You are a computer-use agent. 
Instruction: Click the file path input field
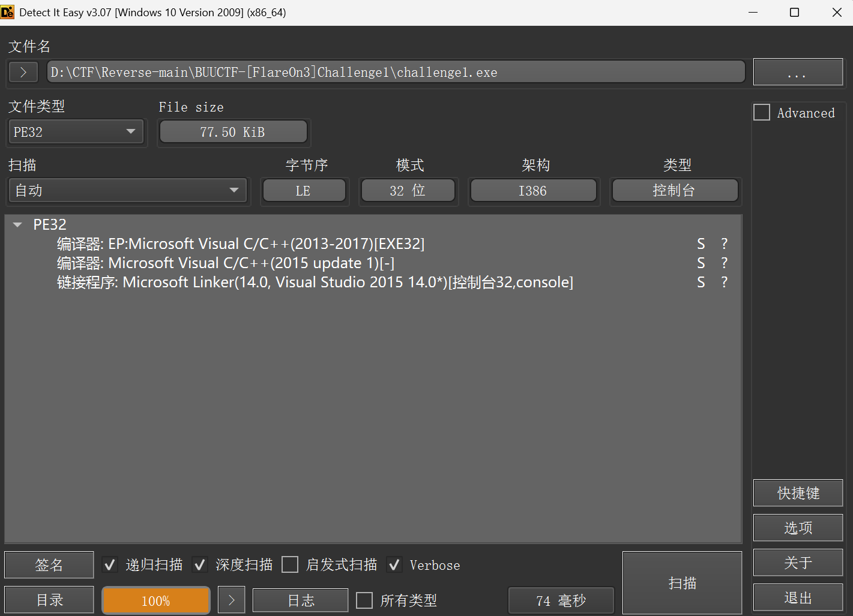(x=395, y=73)
